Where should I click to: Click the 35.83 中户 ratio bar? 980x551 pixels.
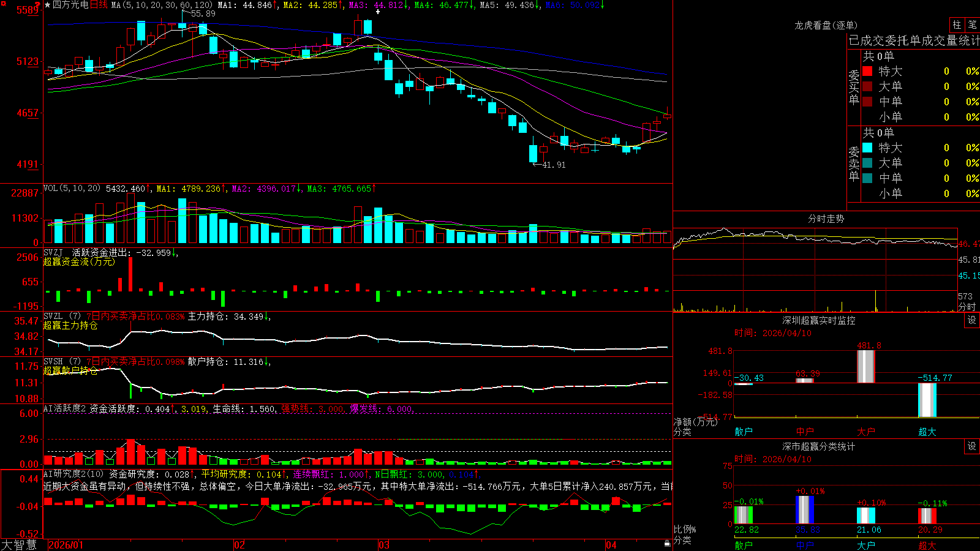point(805,509)
